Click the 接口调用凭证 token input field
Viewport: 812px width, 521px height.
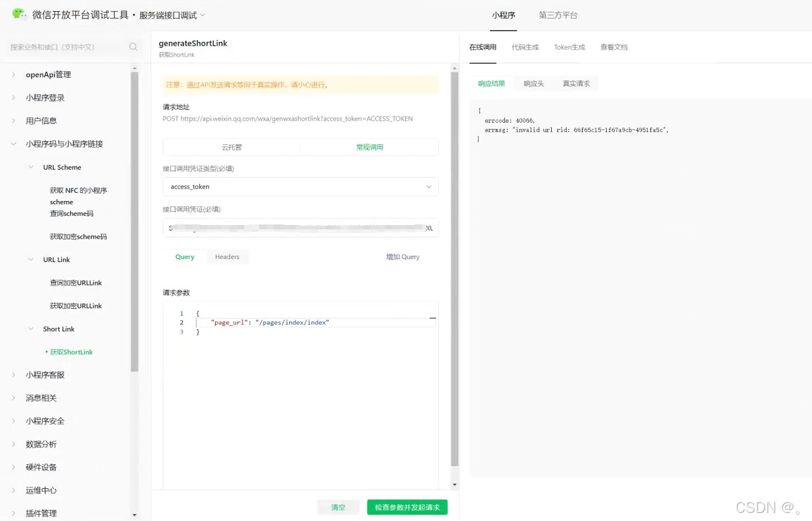pos(301,228)
